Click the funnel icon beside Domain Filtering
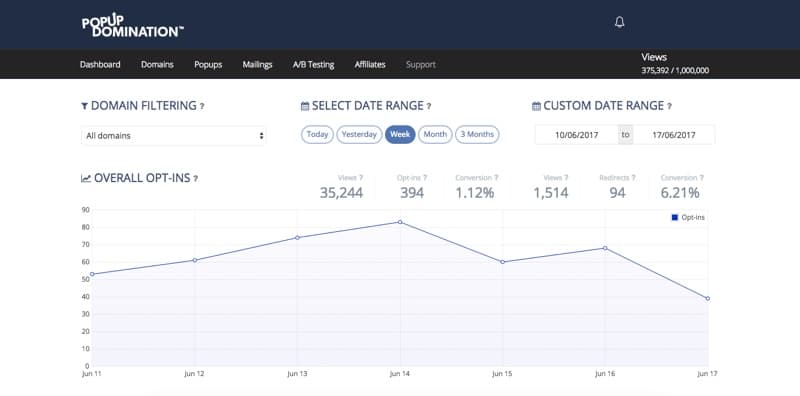This screenshot has width=800, height=396. [85, 106]
